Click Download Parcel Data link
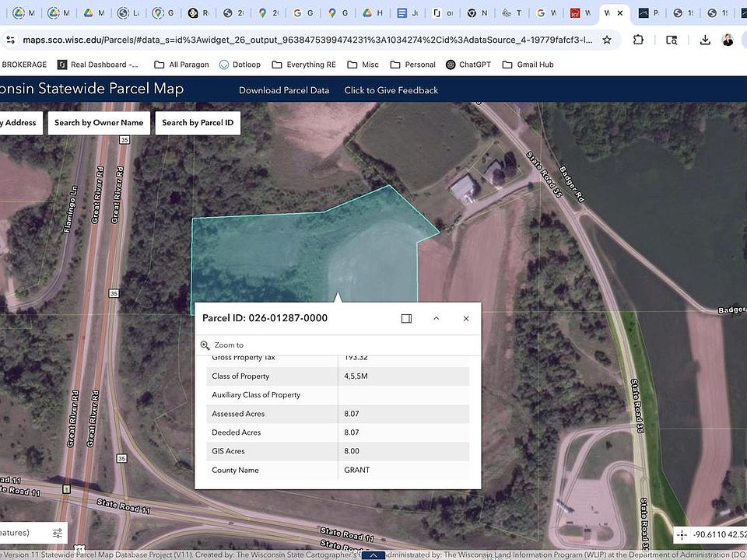 (x=283, y=90)
